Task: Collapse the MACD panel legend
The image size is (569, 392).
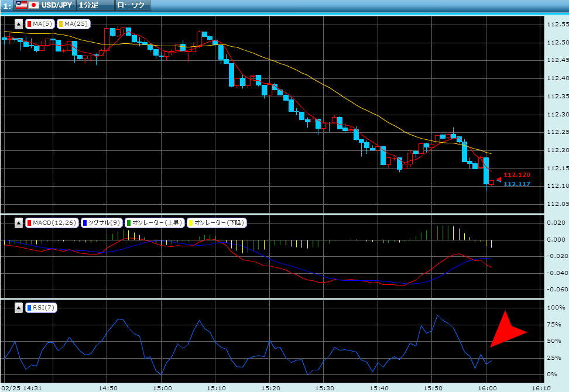Action: click(19, 223)
